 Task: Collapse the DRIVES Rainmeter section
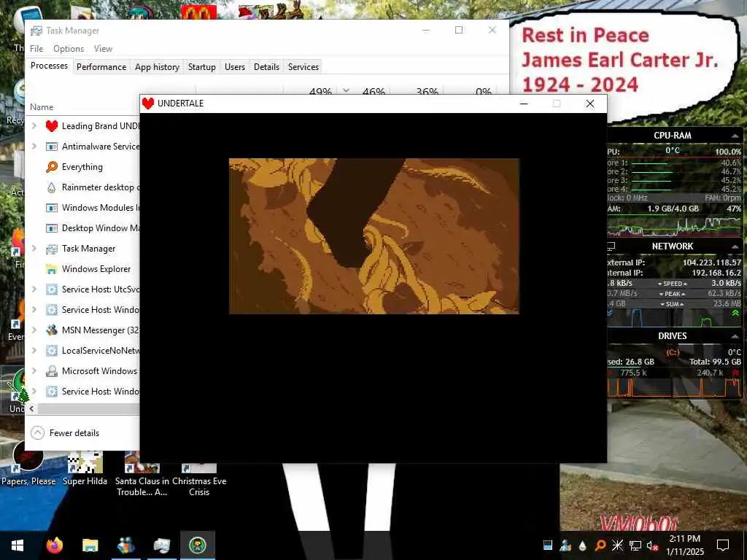click(735, 337)
